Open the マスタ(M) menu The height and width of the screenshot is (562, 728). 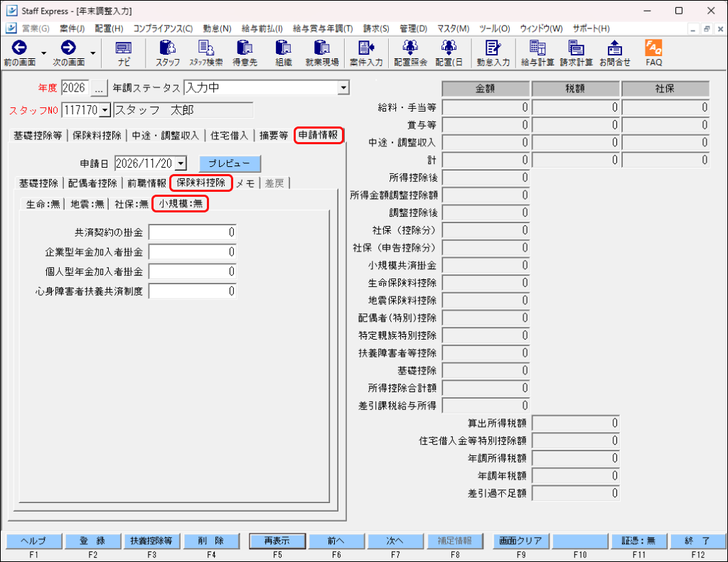coord(453,28)
